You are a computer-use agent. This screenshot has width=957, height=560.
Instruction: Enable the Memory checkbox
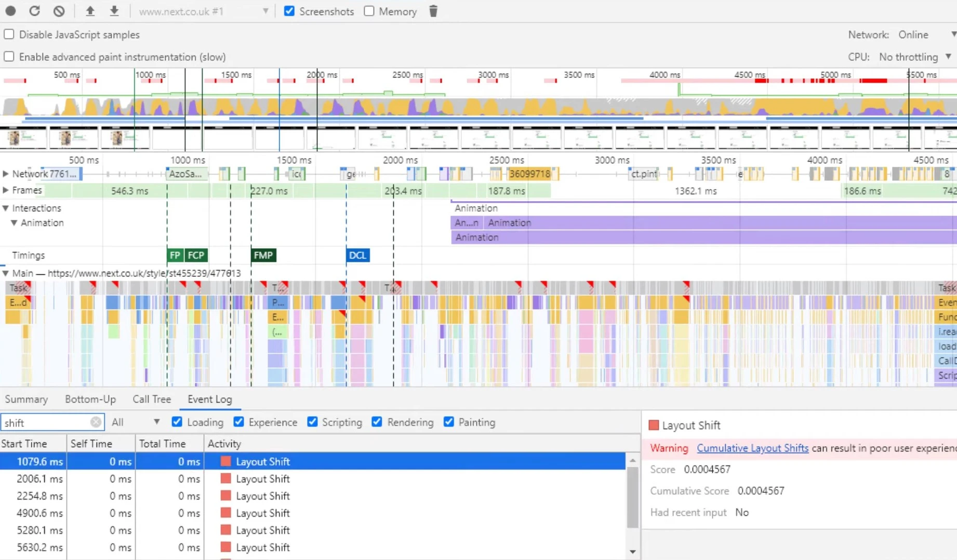369,11
